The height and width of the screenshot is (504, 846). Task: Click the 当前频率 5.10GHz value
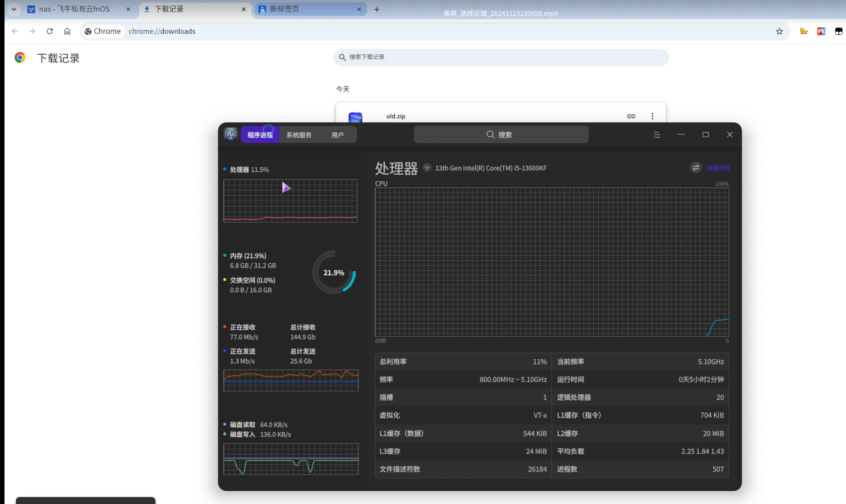coord(711,362)
